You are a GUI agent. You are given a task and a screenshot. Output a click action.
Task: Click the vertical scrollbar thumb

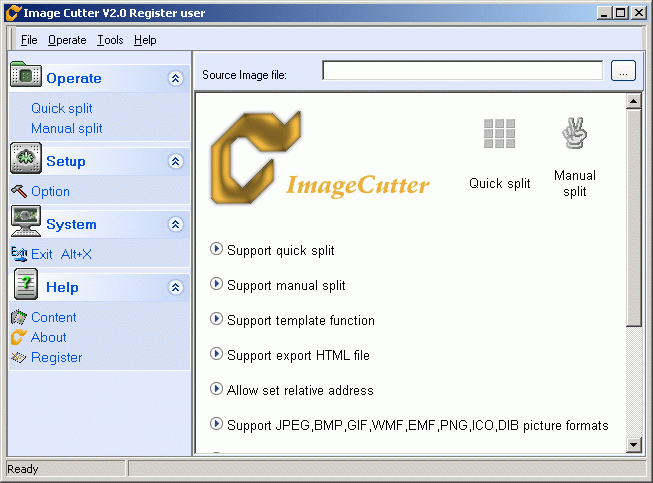[633, 217]
